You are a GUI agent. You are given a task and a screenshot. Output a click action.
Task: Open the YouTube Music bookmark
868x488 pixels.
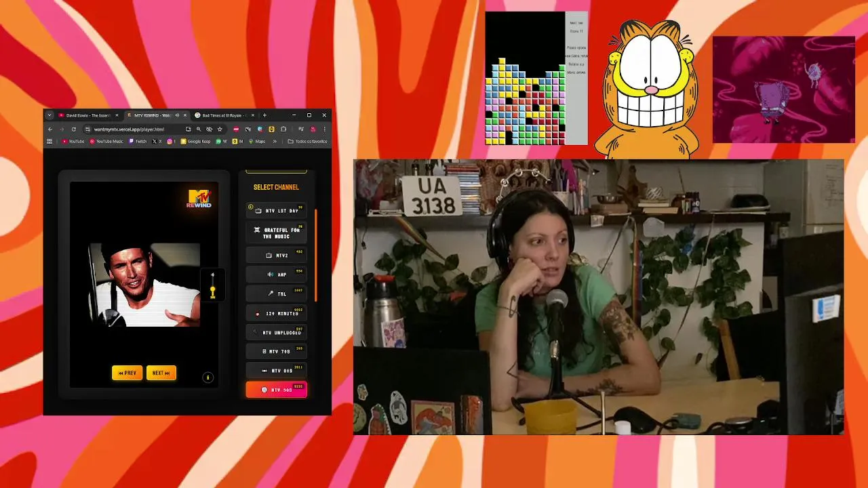point(106,142)
